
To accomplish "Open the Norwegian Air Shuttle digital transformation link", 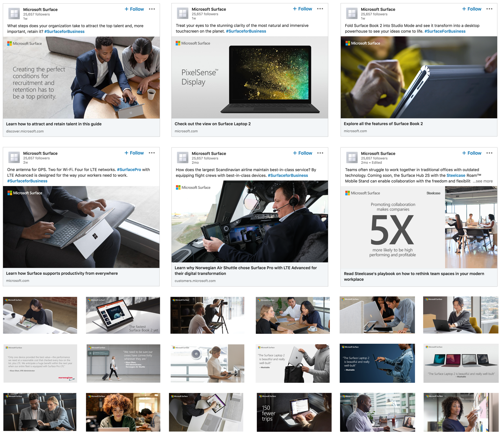I will pos(246,271).
